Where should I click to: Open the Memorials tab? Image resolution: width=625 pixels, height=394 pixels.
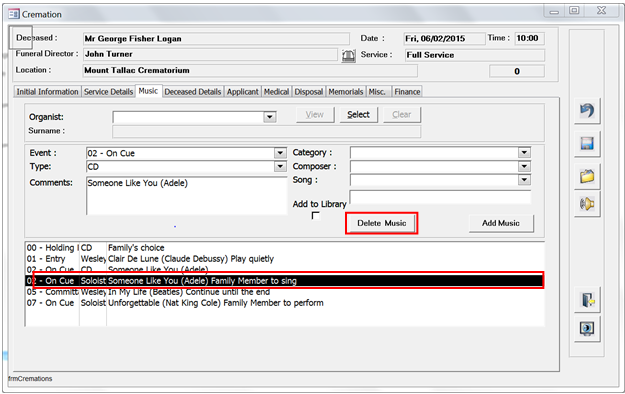tap(346, 92)
